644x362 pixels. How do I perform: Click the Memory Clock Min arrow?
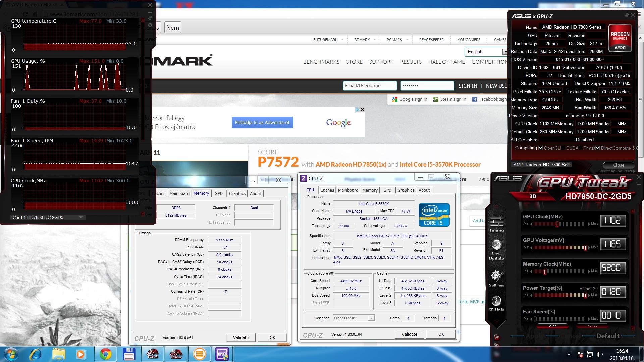tap(531, 271)
